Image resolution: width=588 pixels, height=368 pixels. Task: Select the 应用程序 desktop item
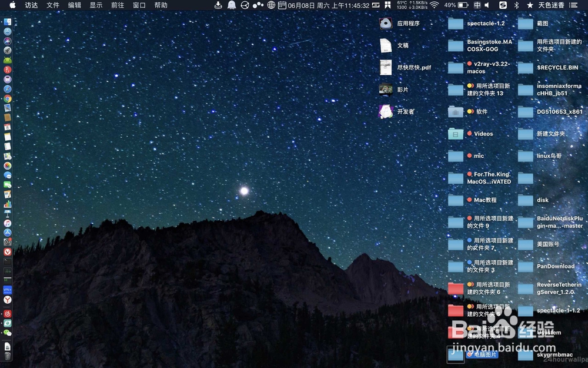(x=399, y=24)
